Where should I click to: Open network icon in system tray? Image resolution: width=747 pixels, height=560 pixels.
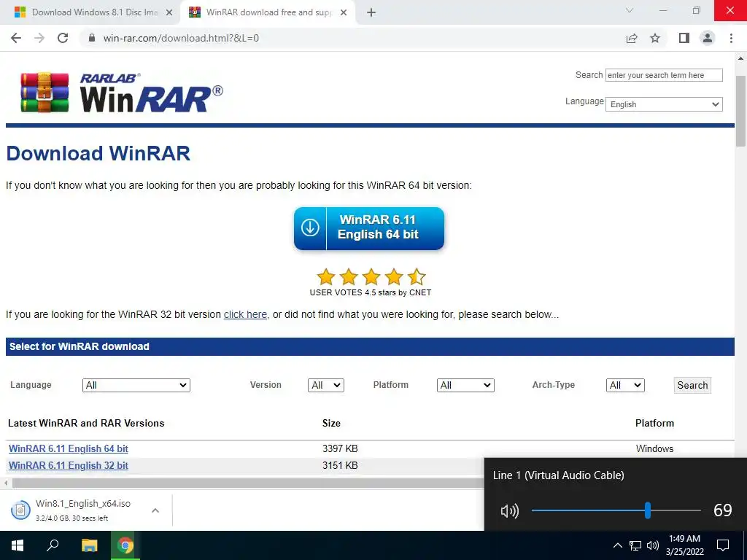point(635,545)
